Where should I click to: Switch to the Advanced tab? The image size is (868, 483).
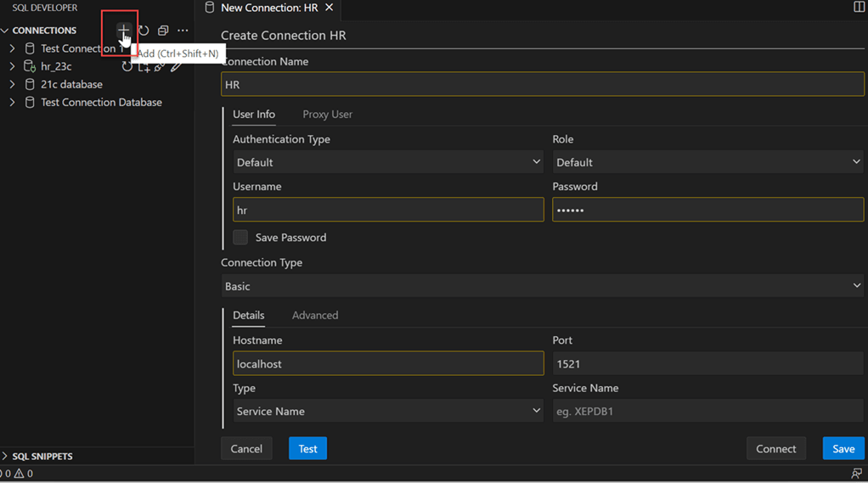(314, 316)
